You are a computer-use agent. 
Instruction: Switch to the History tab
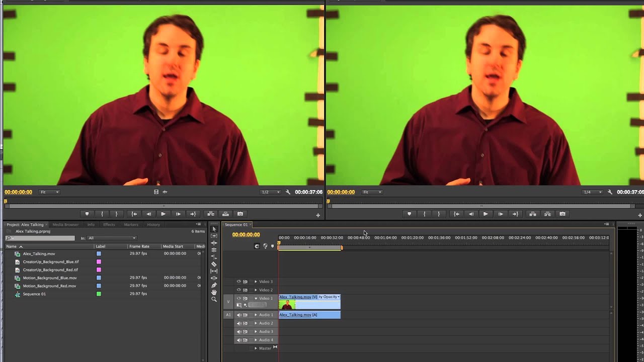tap(153, 225)
